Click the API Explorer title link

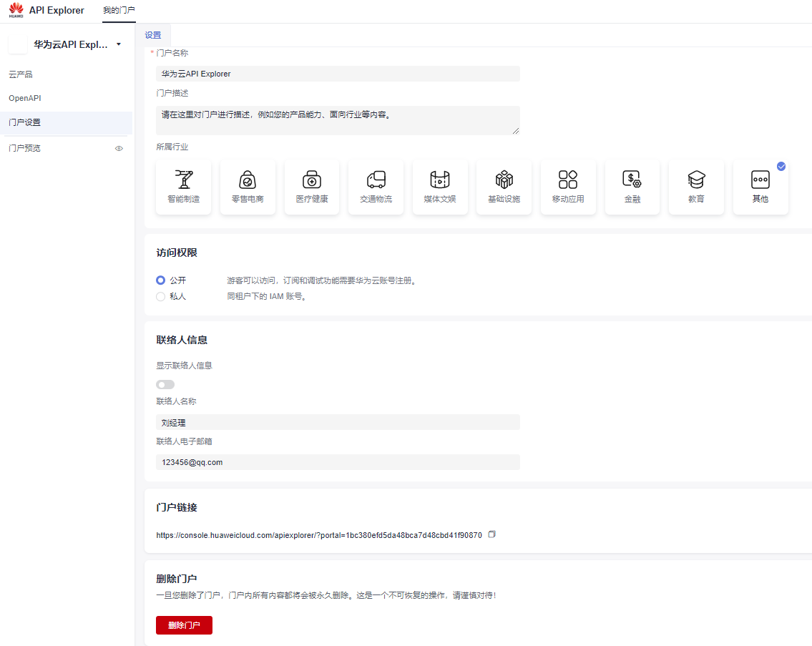tap(57, 10)
